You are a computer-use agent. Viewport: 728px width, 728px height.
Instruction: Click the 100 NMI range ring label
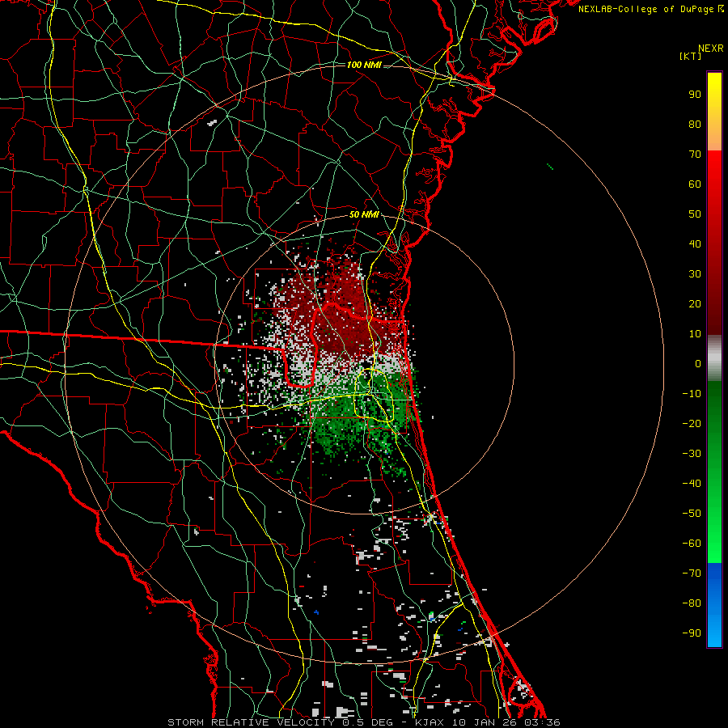click(364, 65)
